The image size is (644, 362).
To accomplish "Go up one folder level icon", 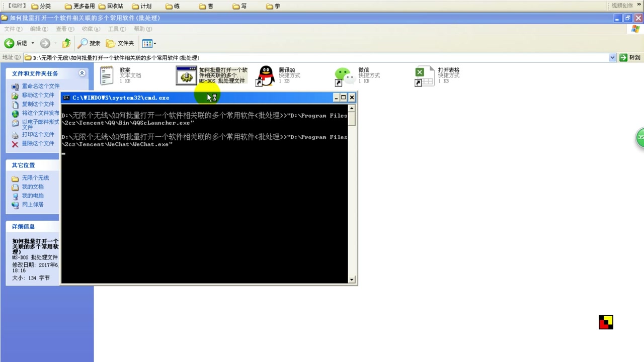I will (66, 43).
